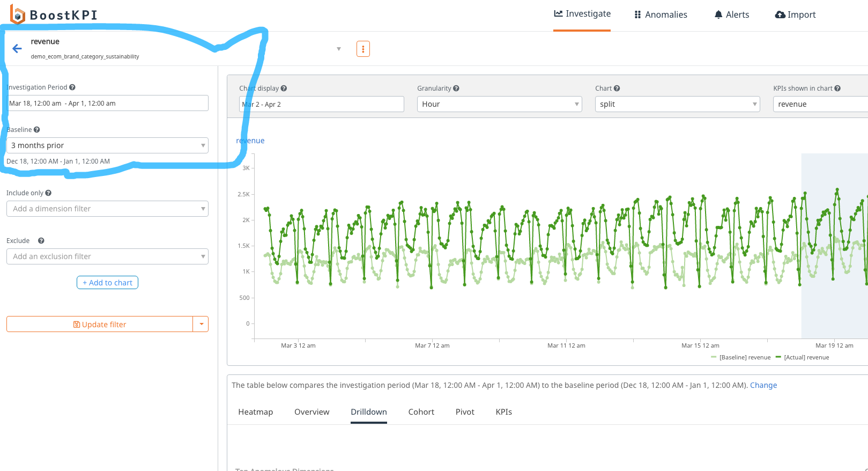Click the Add to chart button
Viewport: 868px width, 471px height.
(x=107, y=283)
